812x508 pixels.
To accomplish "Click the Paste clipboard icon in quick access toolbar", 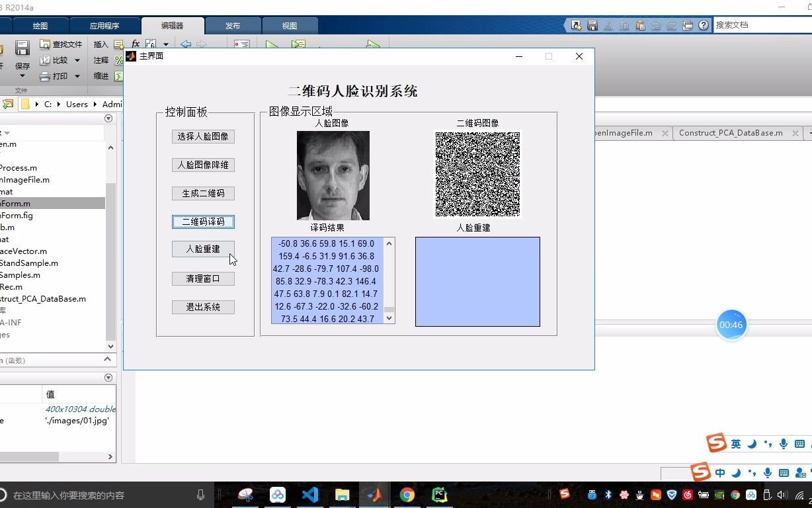I will (639, 25).
